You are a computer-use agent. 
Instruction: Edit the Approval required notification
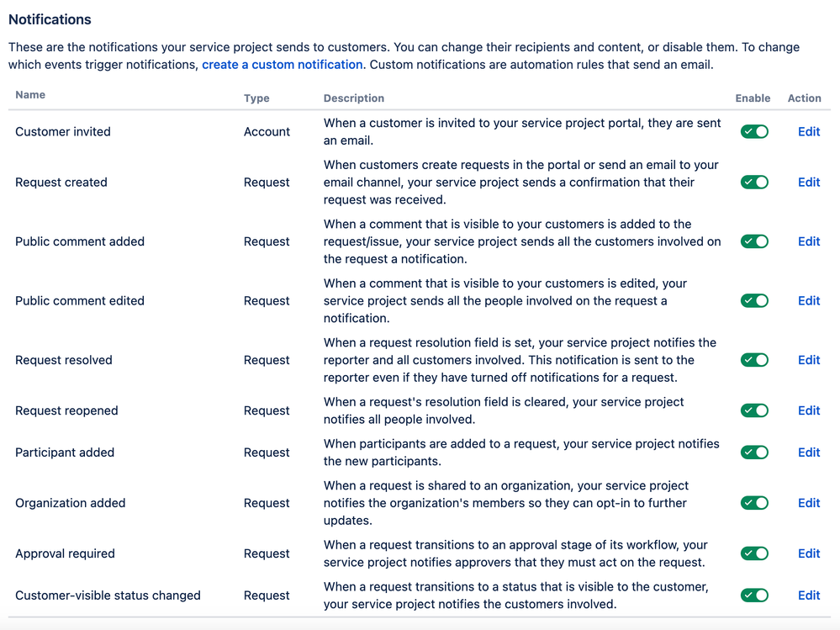click(808, 553)
